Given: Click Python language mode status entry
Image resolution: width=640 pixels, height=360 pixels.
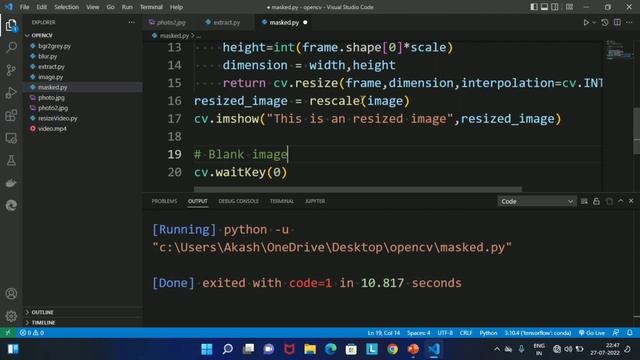Looking at the screenshot, I should point(488,333).
